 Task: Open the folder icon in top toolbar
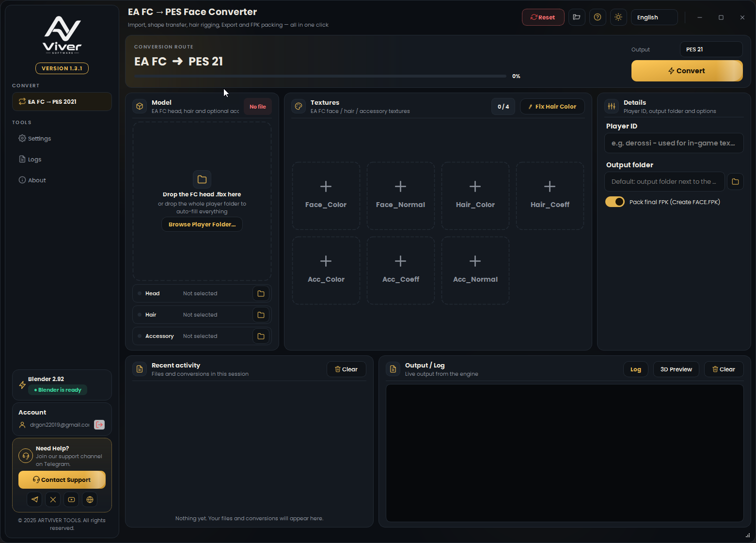pos(577,17)
